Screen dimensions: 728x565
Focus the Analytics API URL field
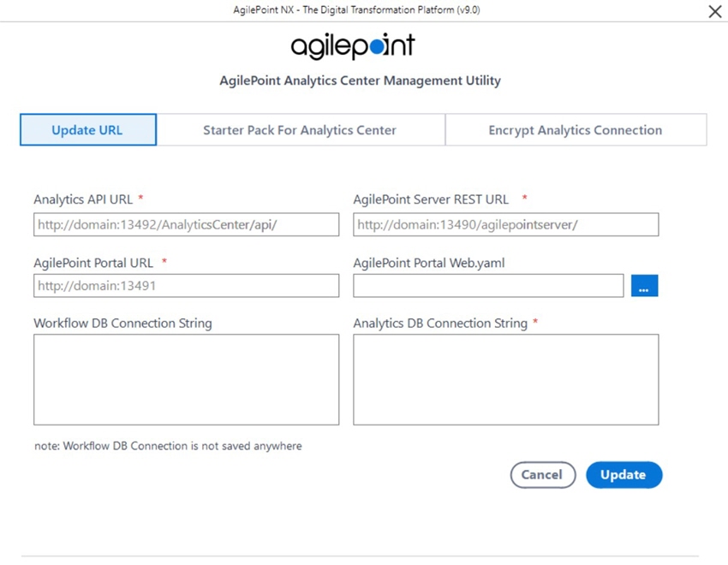tap(186, 224)
